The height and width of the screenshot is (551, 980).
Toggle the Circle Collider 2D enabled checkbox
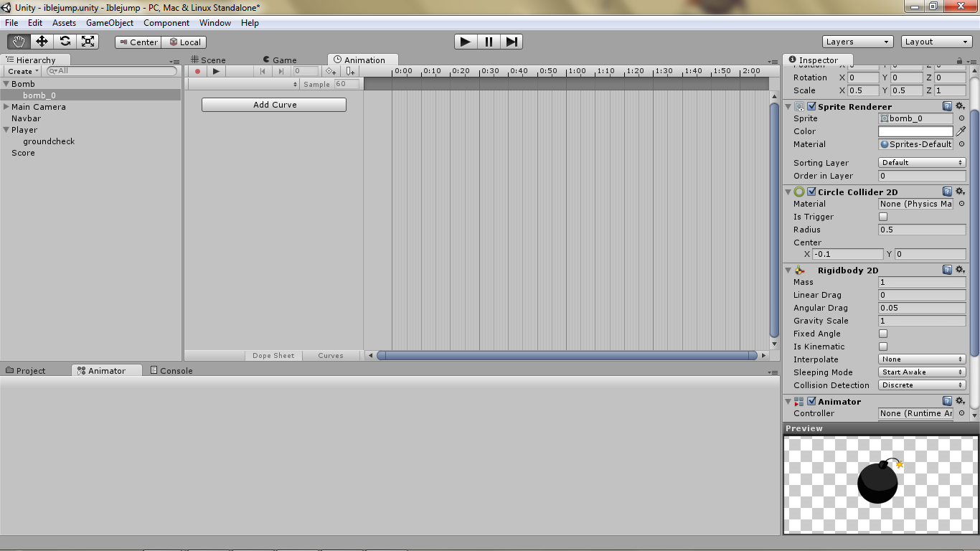pyautogui.click(x=811, y=192)
